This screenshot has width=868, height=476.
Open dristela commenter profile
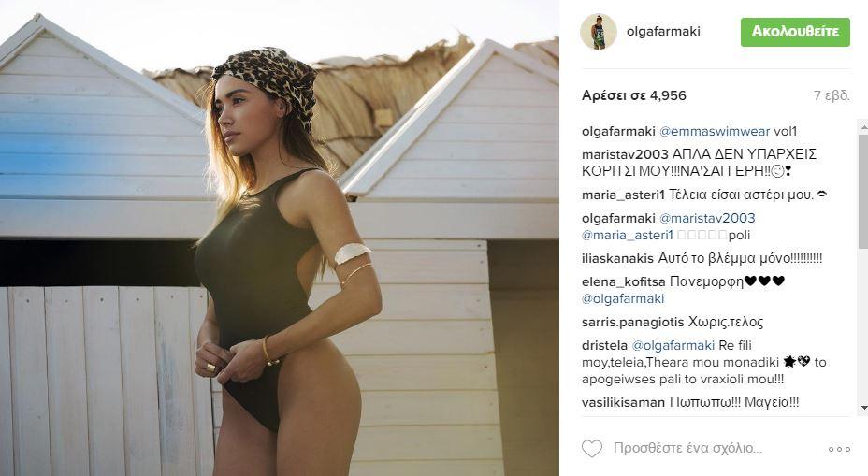[604, 345]
